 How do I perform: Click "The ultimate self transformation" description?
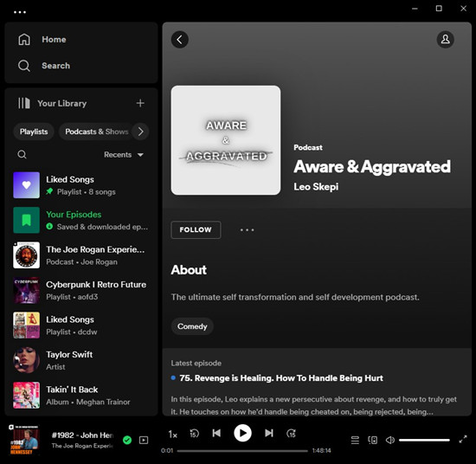point(295,297)
